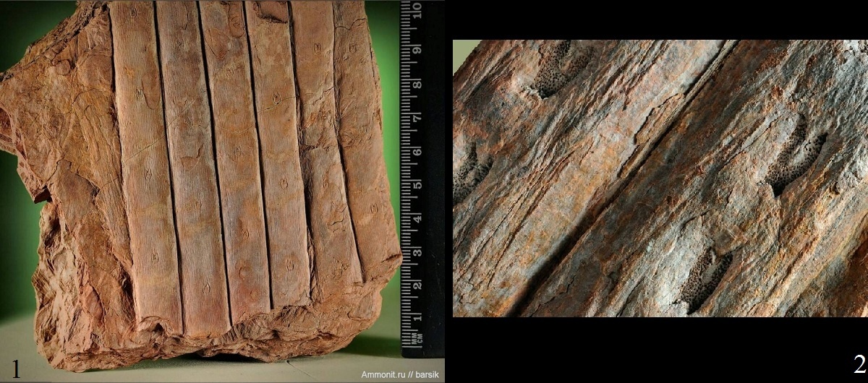This screenshot has height=383, width=868.
Task: Select the left fossil slab photo
Action: pos(203,188)
